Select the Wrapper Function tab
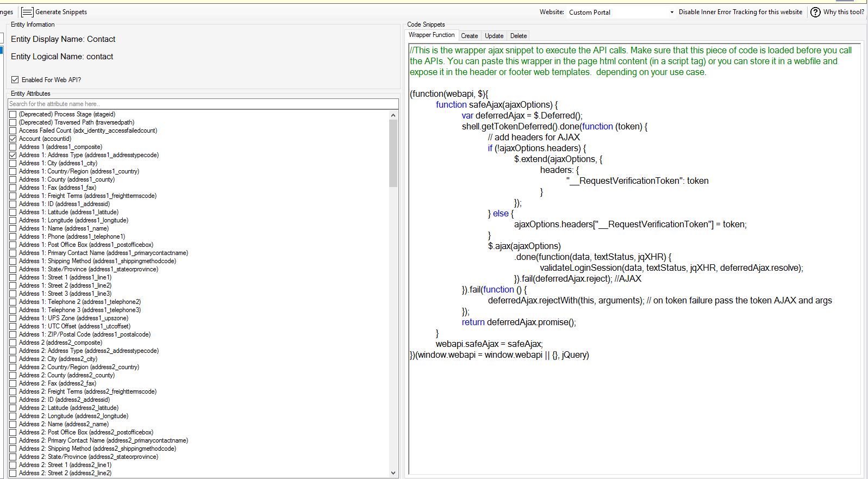868x479 pixels. pos(432,35)
